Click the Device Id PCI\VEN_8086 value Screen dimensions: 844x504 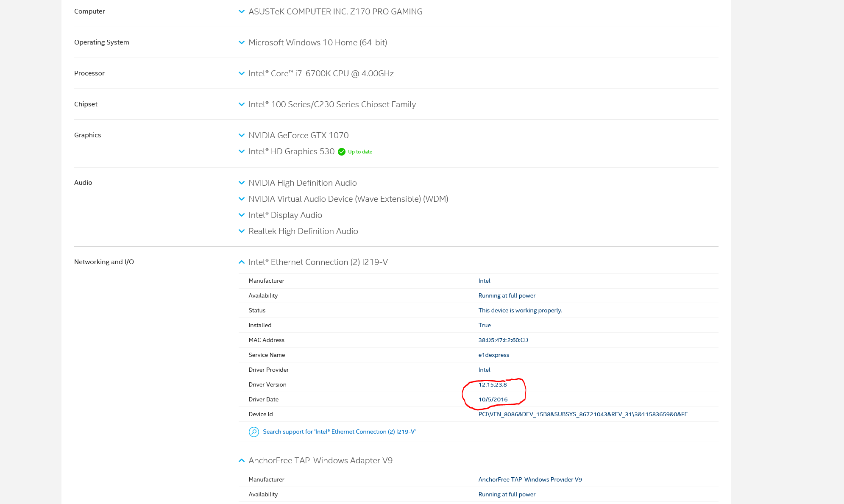(x=583, y=414)
